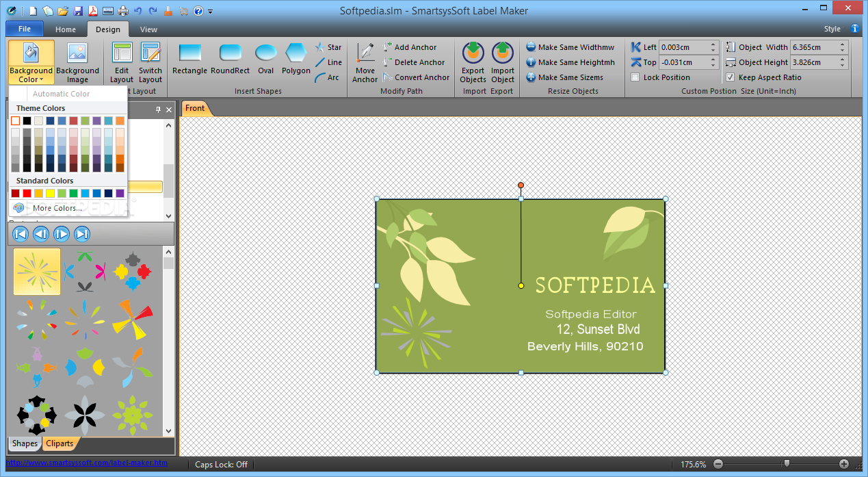Go to next clipart page button
The height and width of the screenshot is (477, 868).
62,234
